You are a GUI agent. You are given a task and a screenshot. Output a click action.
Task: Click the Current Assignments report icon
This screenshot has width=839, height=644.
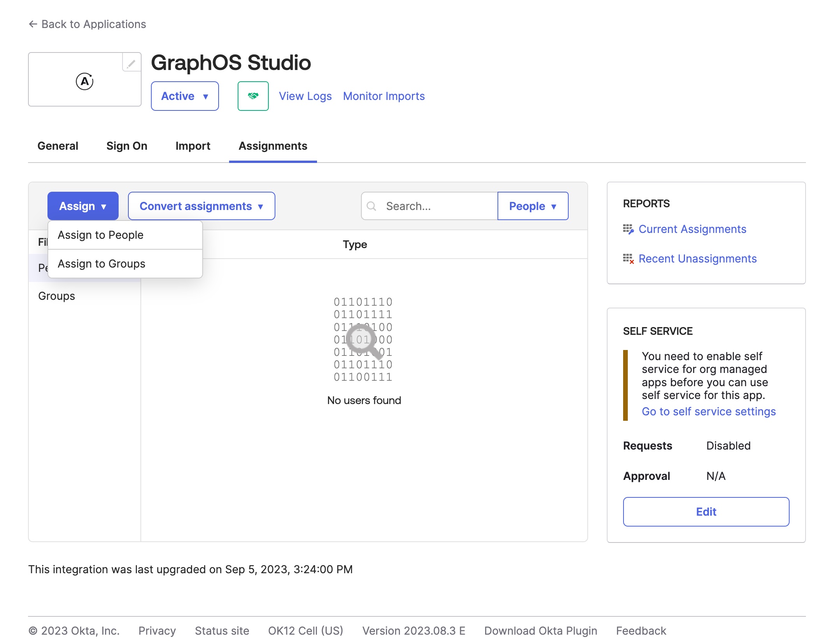(629, 229)
